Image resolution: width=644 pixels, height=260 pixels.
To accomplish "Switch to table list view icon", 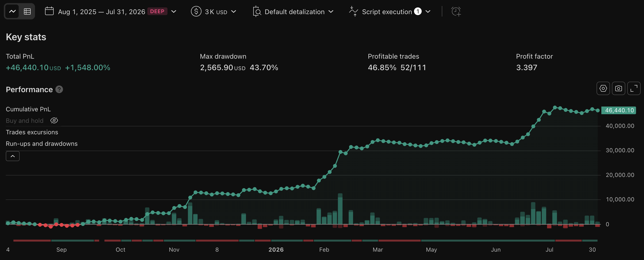I will tap(27, 11).
